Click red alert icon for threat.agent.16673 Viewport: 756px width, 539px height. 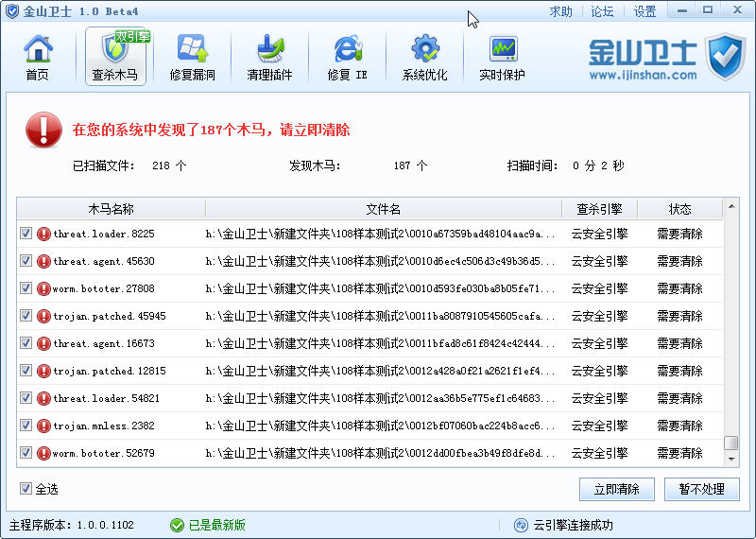43,343
